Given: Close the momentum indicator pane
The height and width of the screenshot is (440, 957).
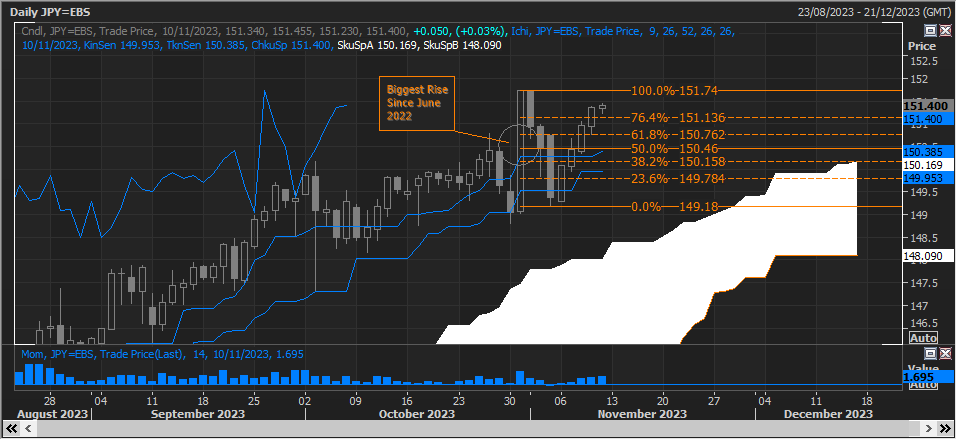Looking at the screenshot, I should [945, 353].
